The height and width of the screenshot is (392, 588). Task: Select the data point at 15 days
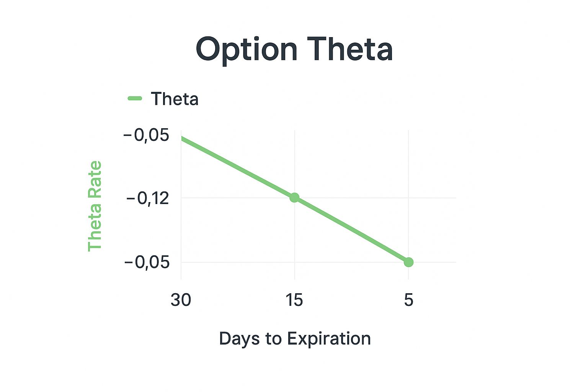point(294,198)
